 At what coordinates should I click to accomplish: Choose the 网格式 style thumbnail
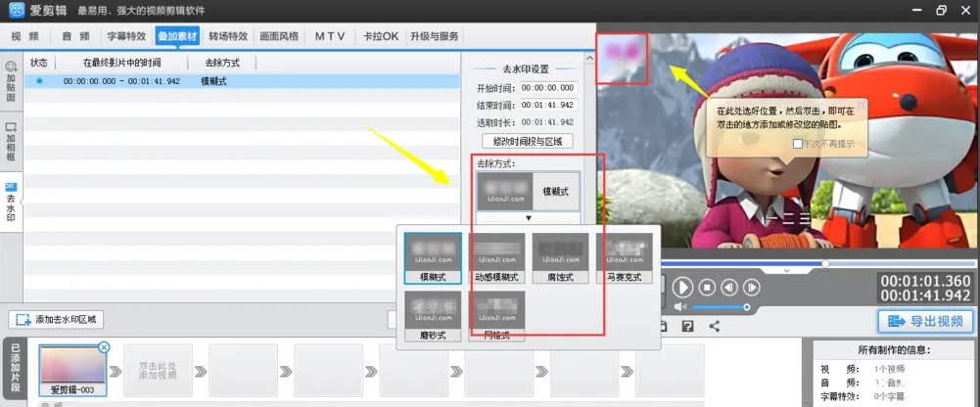coord(497,316)
